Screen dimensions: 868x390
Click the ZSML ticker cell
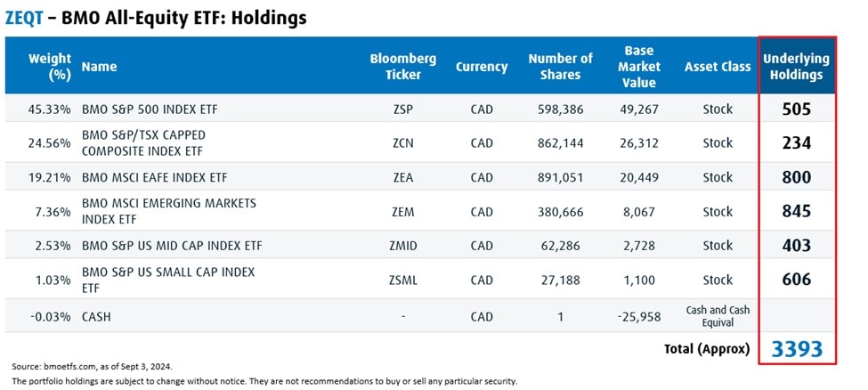[403, 280]
